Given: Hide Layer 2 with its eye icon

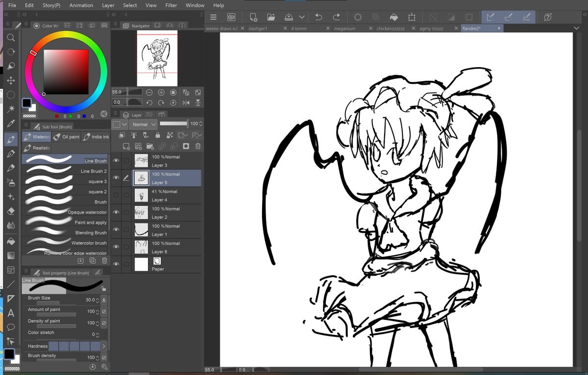Looking at the screenshot, I should (116, 212).
